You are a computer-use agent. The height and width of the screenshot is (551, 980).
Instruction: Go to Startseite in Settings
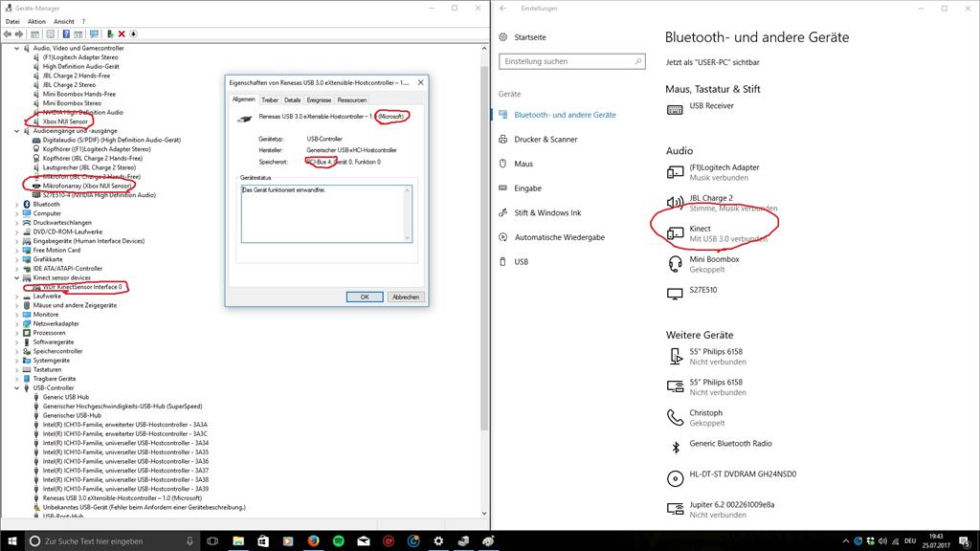click(530, 37)
